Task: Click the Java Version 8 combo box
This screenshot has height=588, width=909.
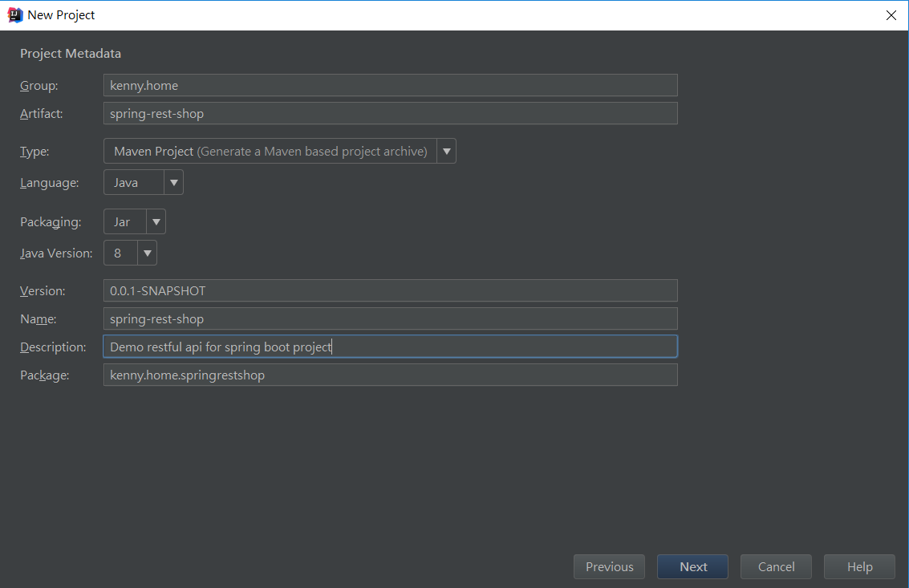Action: (x=120, y=253)
